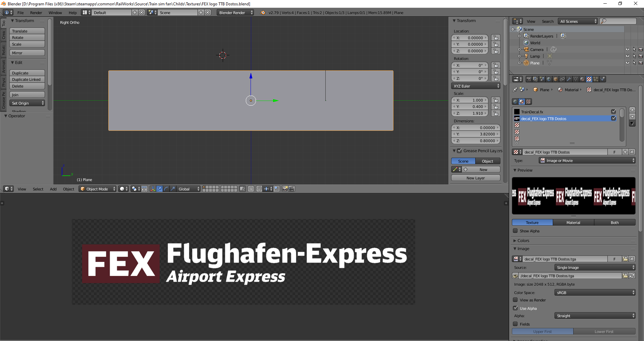
Task: Open the Object properties cube icon
Action: pyautogui.click(x=555, y=79)
